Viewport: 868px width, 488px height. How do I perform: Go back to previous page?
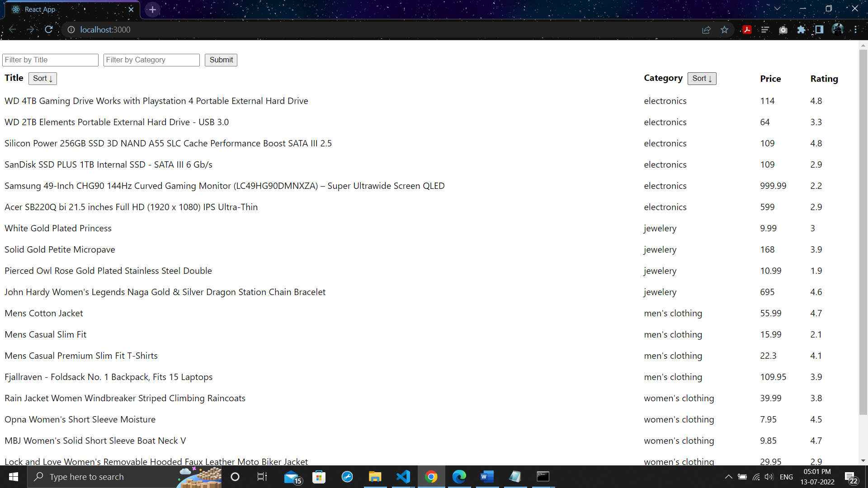pos(12,29)
